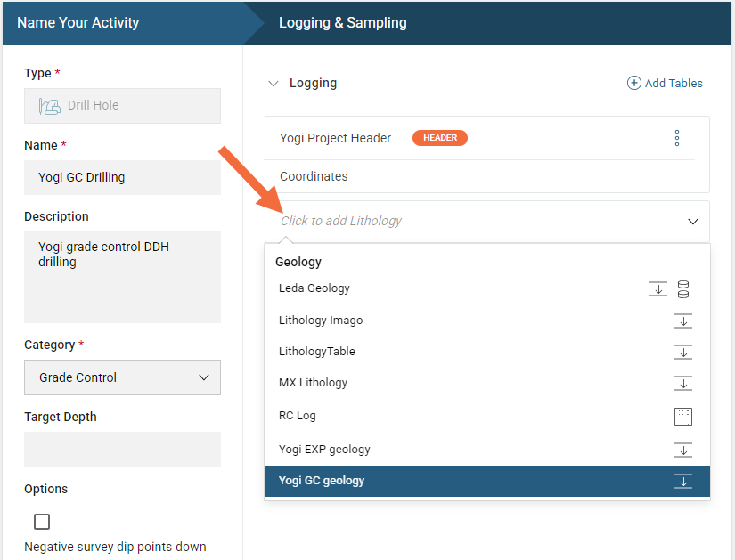Enable Negative survey dip points down checkbox

coord(42,522)
